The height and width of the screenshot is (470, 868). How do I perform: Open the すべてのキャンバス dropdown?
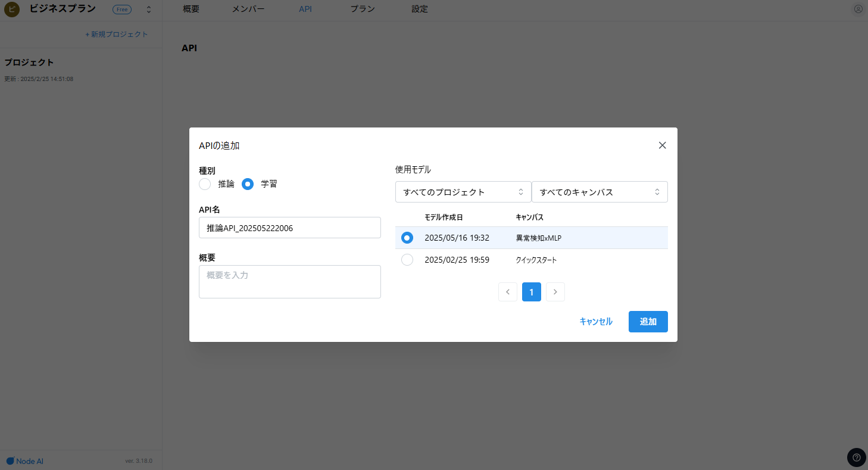pyautogui.click(x=599, y=192)
